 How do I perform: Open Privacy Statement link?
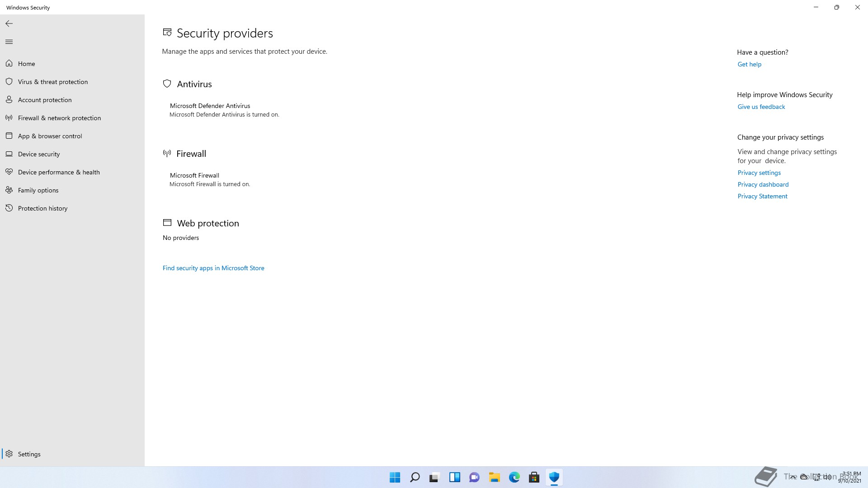762,196
